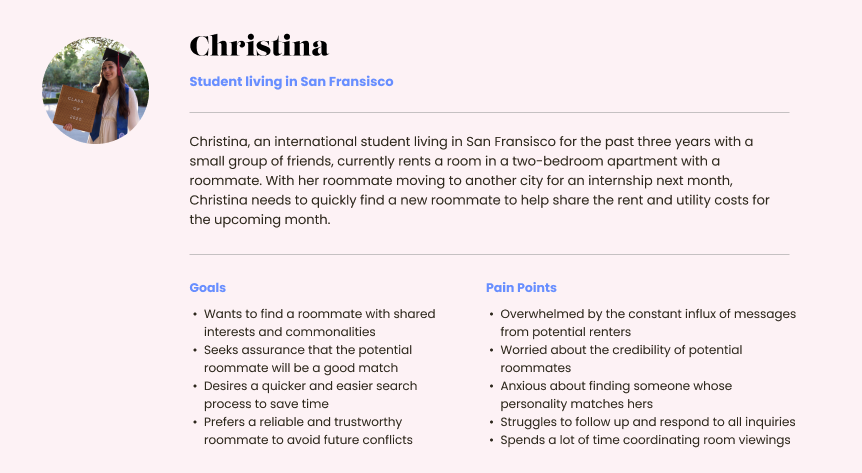Click the Class of sign in photo

[x=76, y=108]
